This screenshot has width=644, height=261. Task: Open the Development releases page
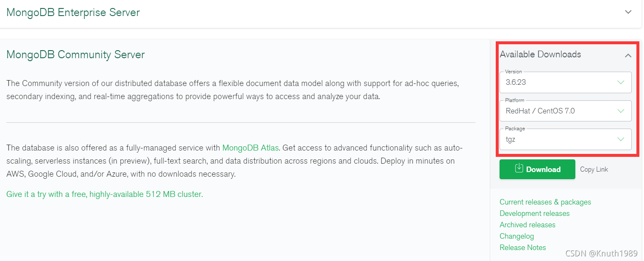(x=534, y=213)
